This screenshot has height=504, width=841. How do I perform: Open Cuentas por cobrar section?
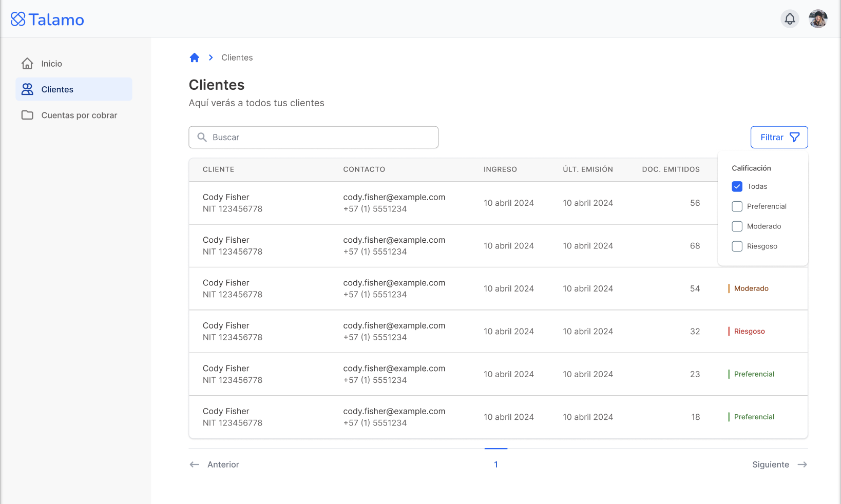coord(74,115)
